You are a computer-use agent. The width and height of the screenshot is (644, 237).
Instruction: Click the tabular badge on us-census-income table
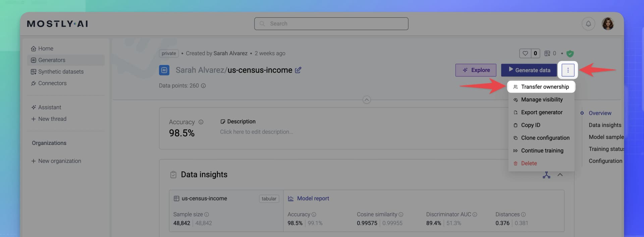[x=269, y=199]
